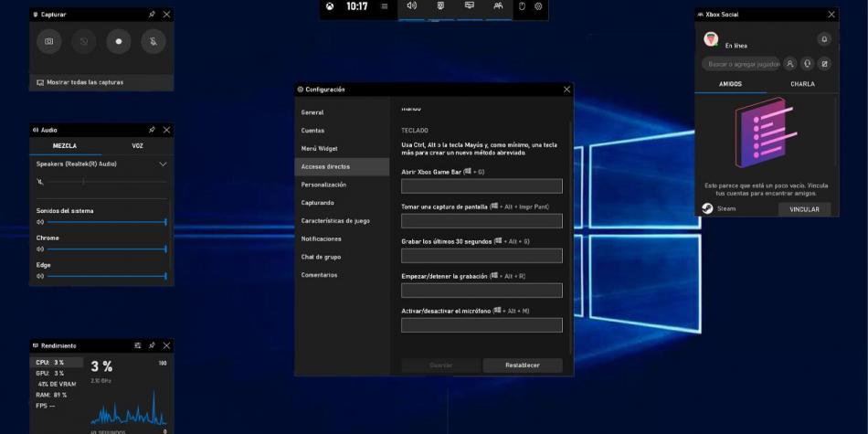Take a screenshot with the camera icon
Screen dimensions: 868x434
49,42
